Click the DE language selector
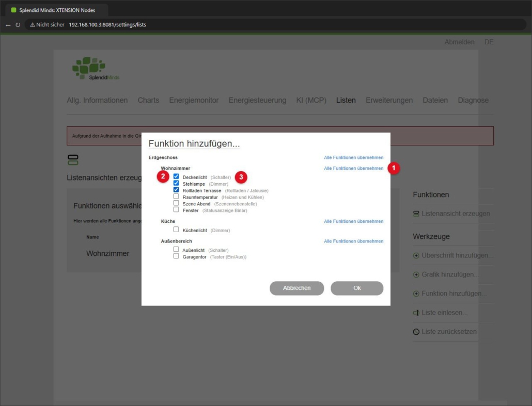 (x=489, y=42)
